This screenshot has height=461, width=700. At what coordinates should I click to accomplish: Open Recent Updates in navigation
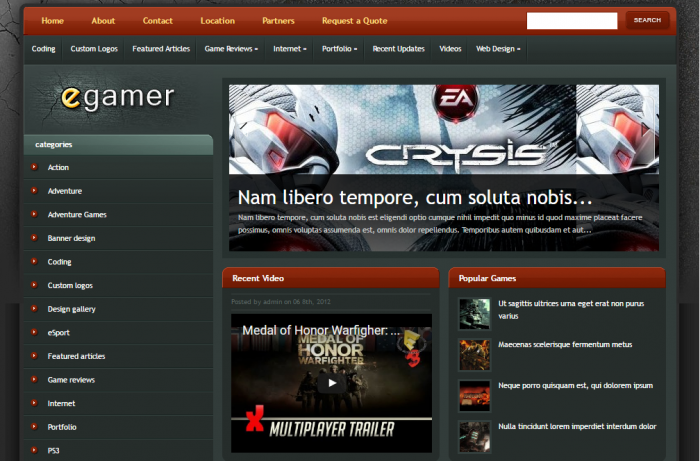point(398,49)
